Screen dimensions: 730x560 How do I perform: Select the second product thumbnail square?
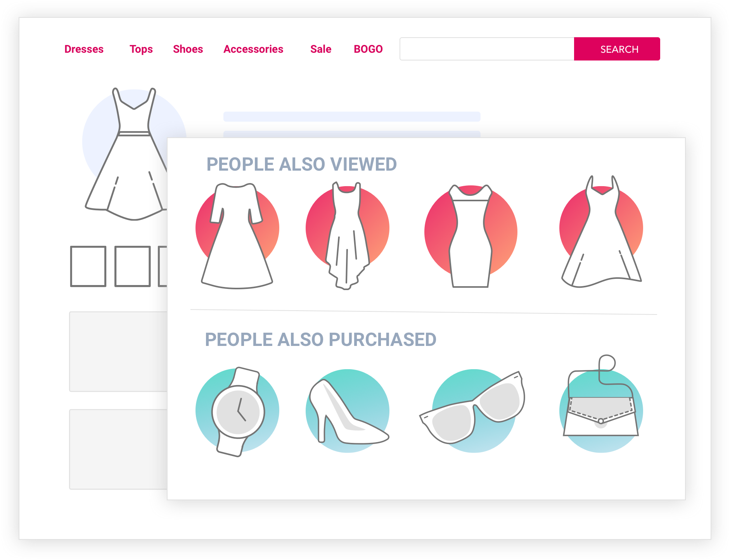point(133,266)
